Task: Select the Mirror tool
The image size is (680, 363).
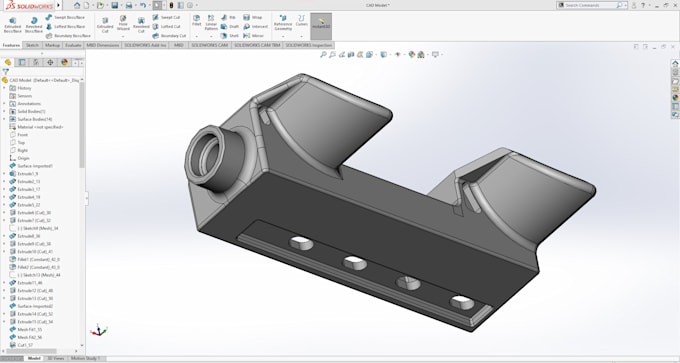Action: tap(254, 36)
